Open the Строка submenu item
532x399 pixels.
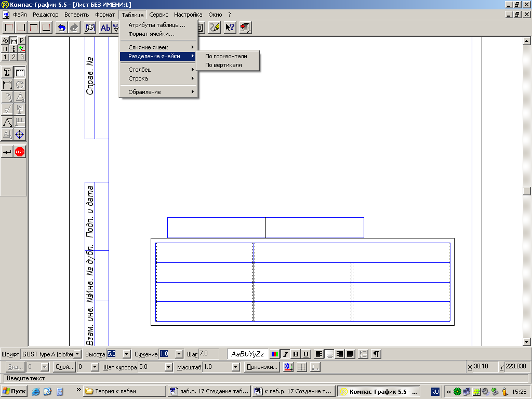[x=158, y=79]
